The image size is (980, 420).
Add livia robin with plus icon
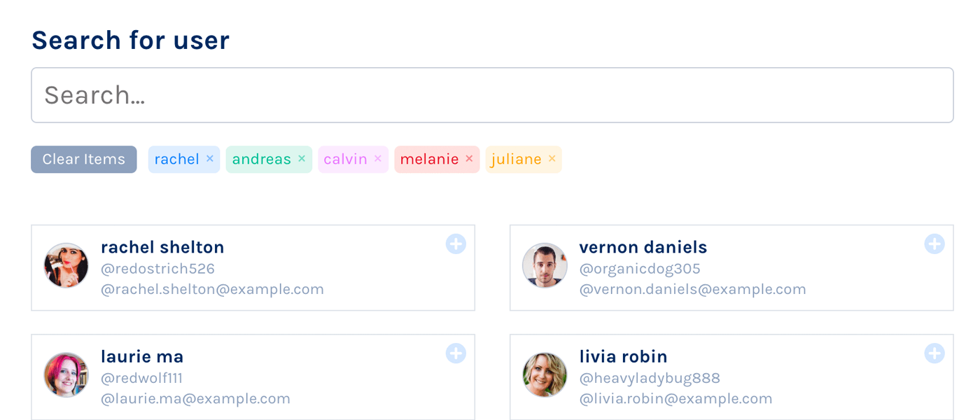pos(934,353)
